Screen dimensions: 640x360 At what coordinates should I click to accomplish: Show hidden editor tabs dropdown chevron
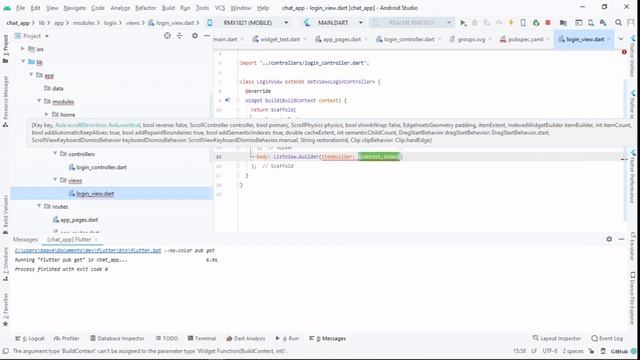tap(621, 39)
